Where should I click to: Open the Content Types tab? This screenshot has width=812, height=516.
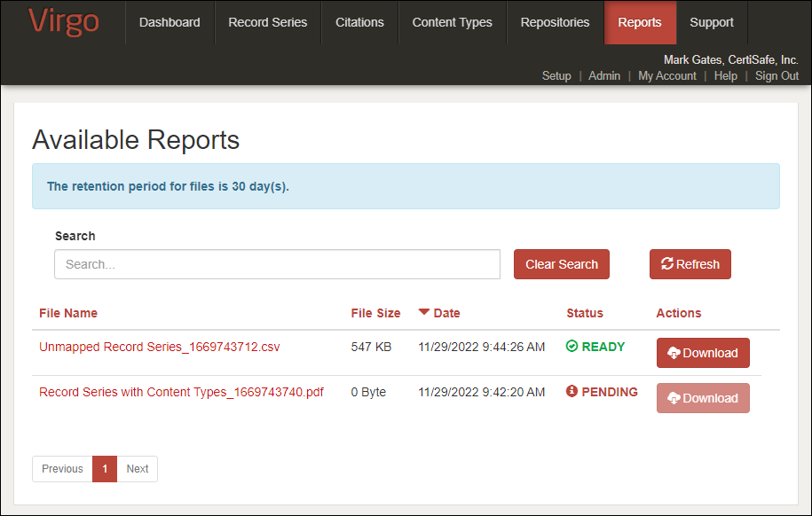[x=452, y=22]
